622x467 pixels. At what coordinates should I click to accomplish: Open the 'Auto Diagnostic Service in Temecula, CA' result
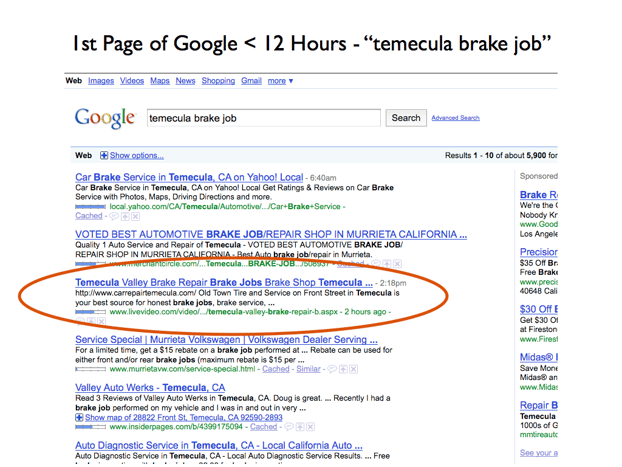pyautogui.click(x=219, y=446)
